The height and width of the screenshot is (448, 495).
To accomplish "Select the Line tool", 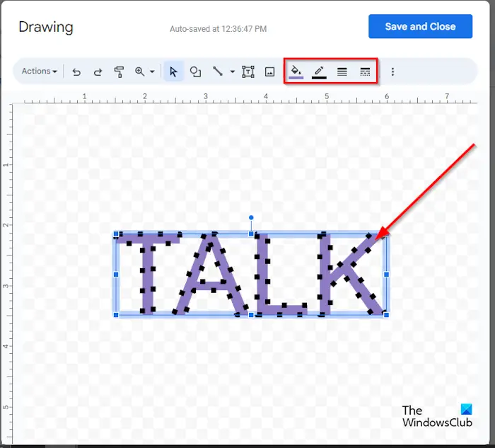I will click(x=218, y=71).
